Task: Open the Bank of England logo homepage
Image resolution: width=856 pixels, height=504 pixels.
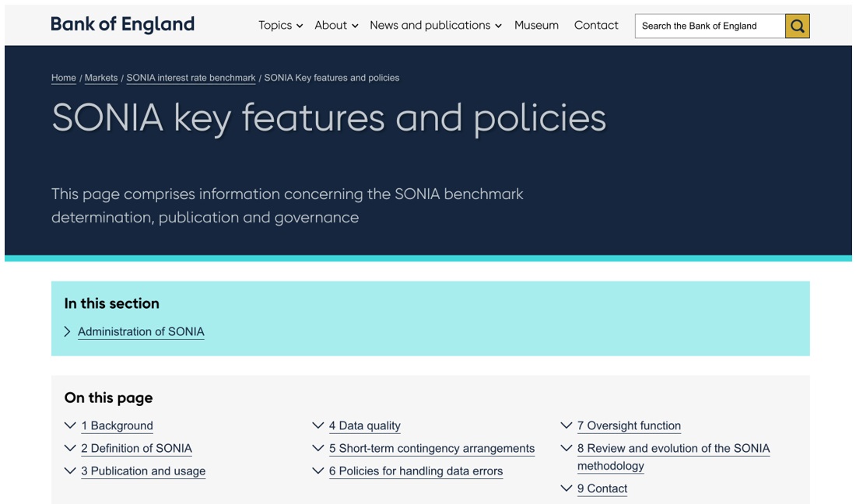Action: [x=122, y=25]
